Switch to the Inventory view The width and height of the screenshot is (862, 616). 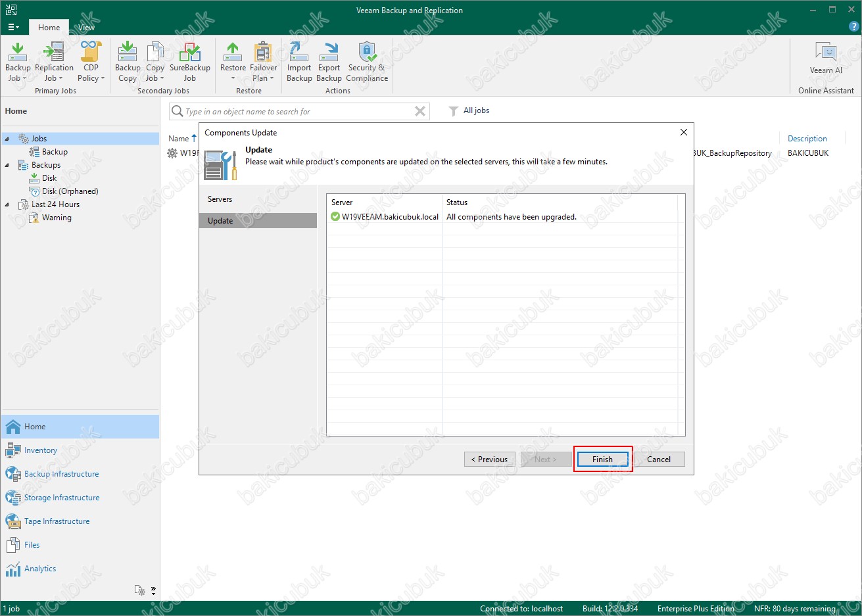[x=80, y=450]
